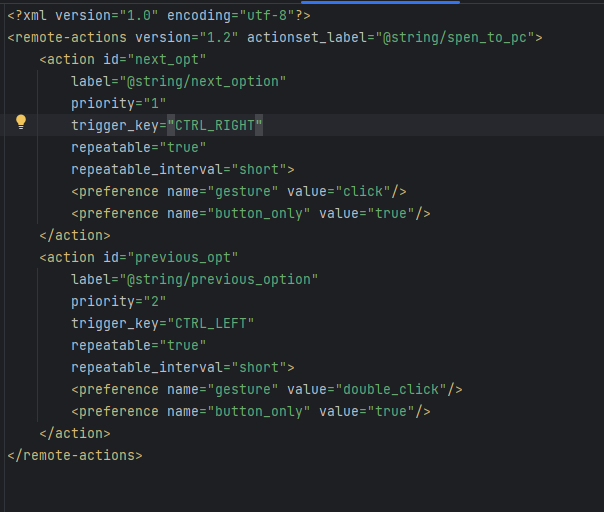
Task: Place cursor in CTRL_RIGHT trigger key value
Action: [x=215, y=125]
